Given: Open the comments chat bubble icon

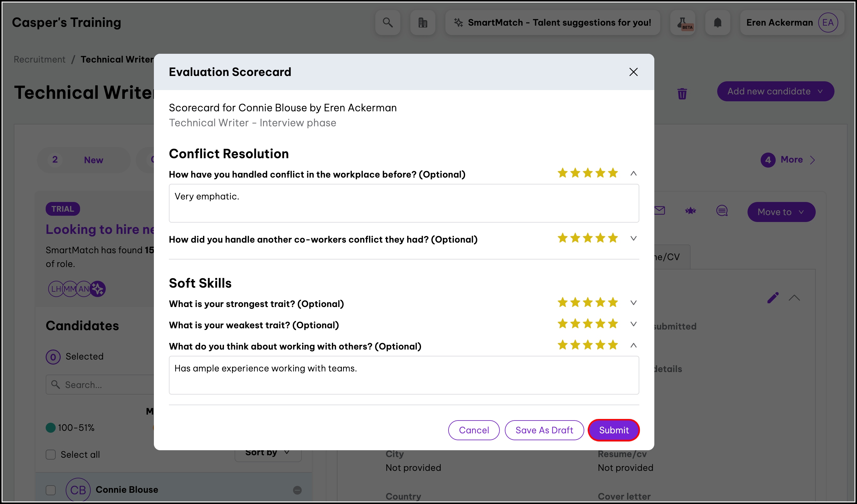Looking at the screenshot, I should [722, 211].
